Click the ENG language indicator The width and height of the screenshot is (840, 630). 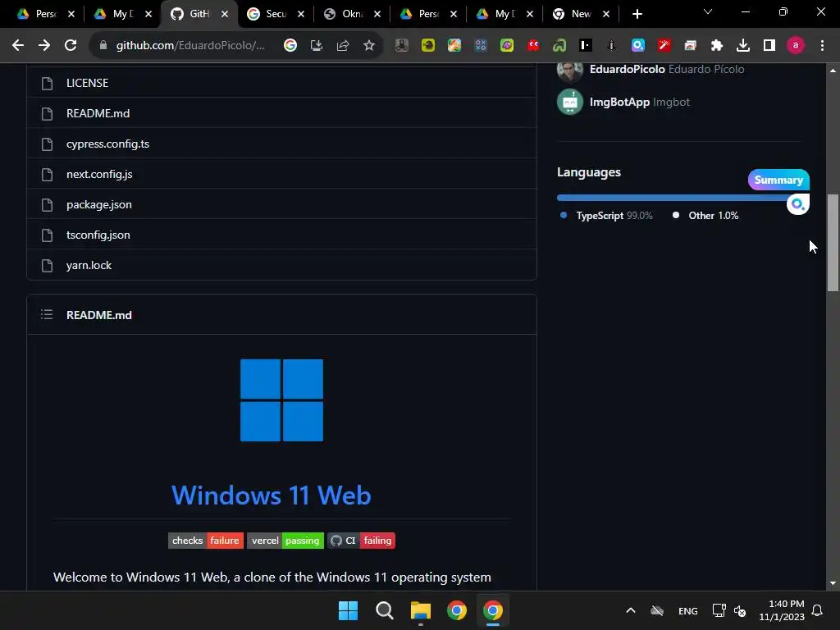coord(688,610)
